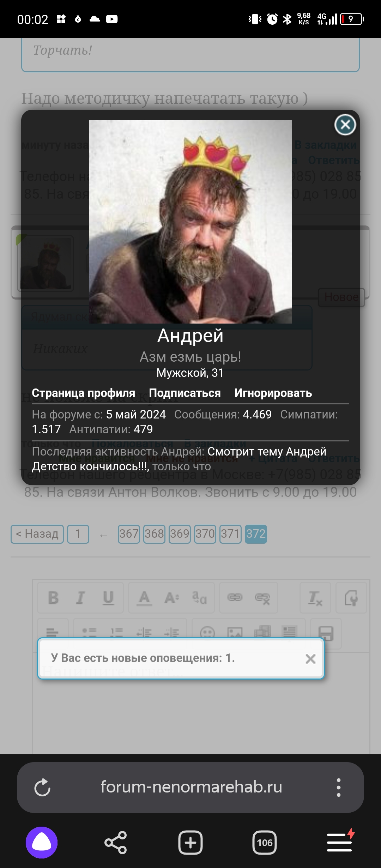Viewport: 381px width, 868px height.
Task: Open the browser three-dot menu
Action: [x=338, y=787]
